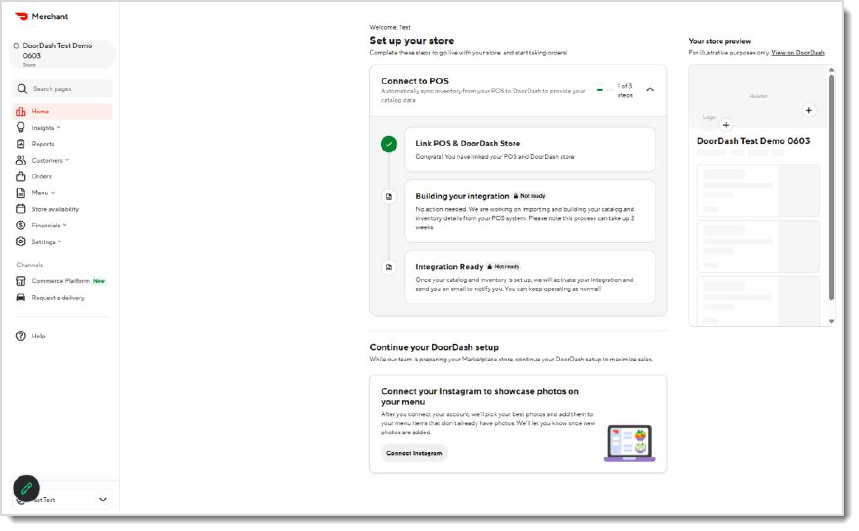The image size is (859, 531).
Task: Click the store preview scrollbar
Action: click(x=831, y=186)
